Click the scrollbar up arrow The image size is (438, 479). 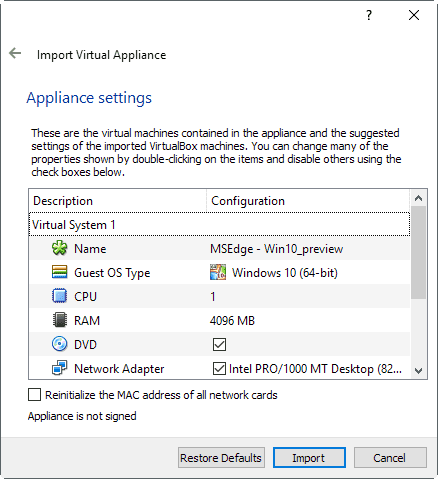(418, 198)
